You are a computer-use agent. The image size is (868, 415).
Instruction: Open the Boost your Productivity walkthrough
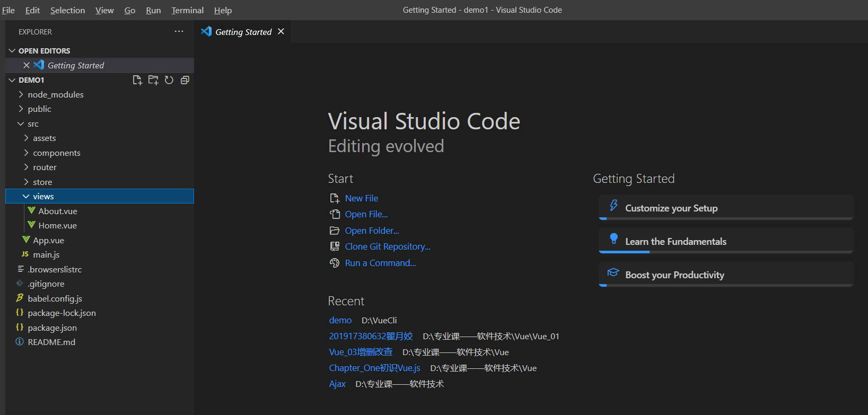(x=726, y=274)
